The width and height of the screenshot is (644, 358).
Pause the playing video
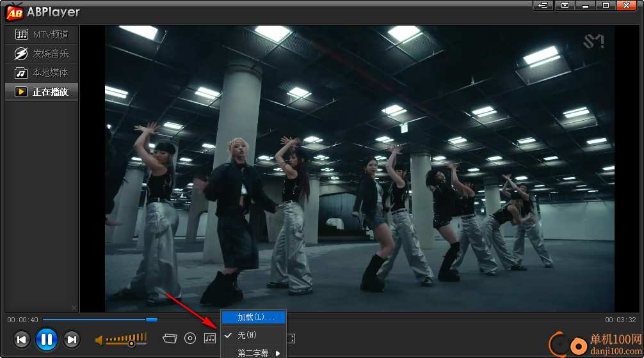tap(46, 339)
